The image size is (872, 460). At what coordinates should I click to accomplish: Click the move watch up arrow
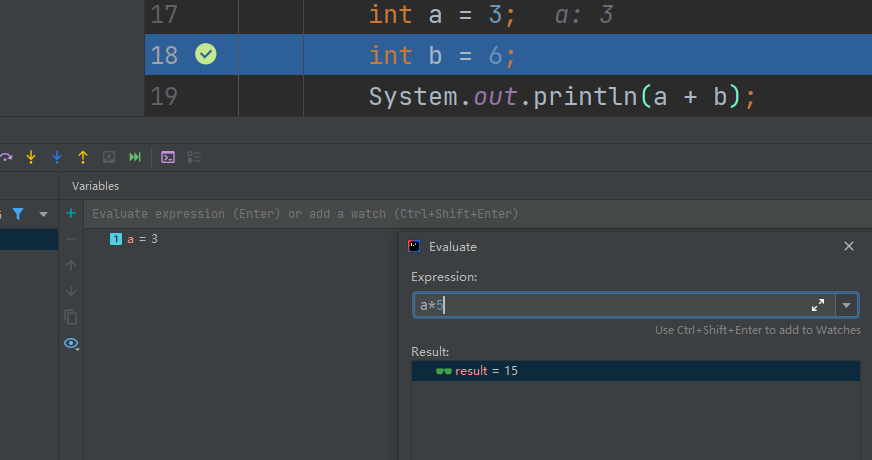(x=71, y=265)
